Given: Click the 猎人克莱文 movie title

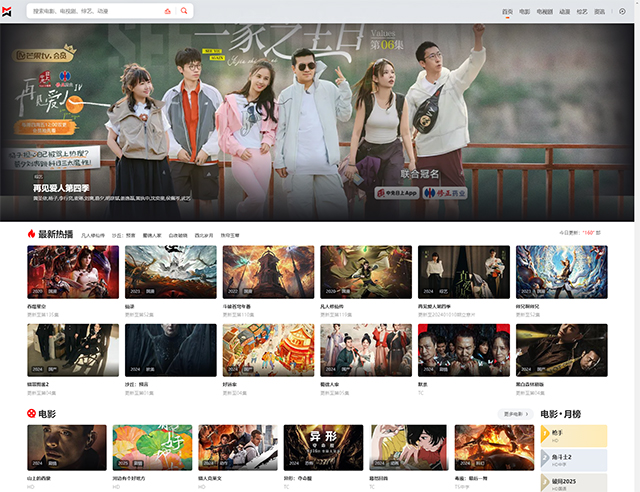Looking at the screenshot, I should [210, 478].
